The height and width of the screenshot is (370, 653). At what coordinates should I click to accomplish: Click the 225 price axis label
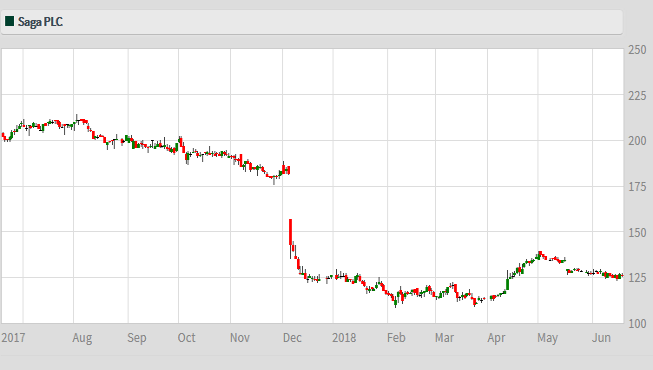(x=637, y=96)
